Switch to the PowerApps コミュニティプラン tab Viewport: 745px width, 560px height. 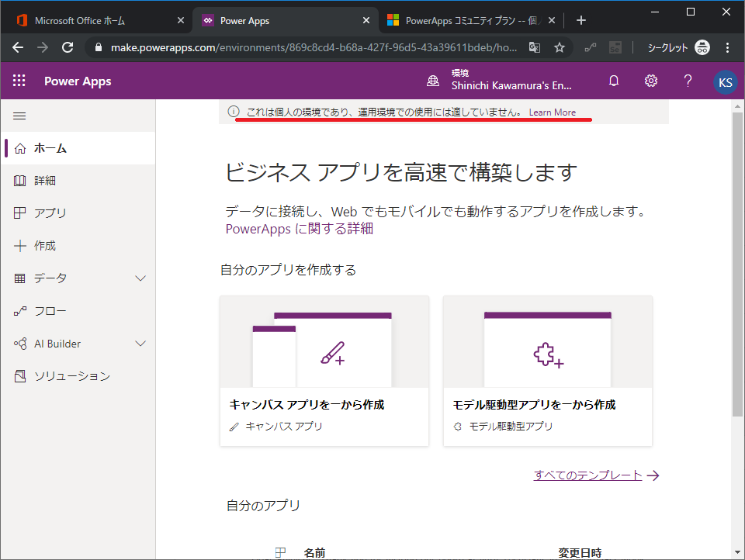[x=470, y=20]
